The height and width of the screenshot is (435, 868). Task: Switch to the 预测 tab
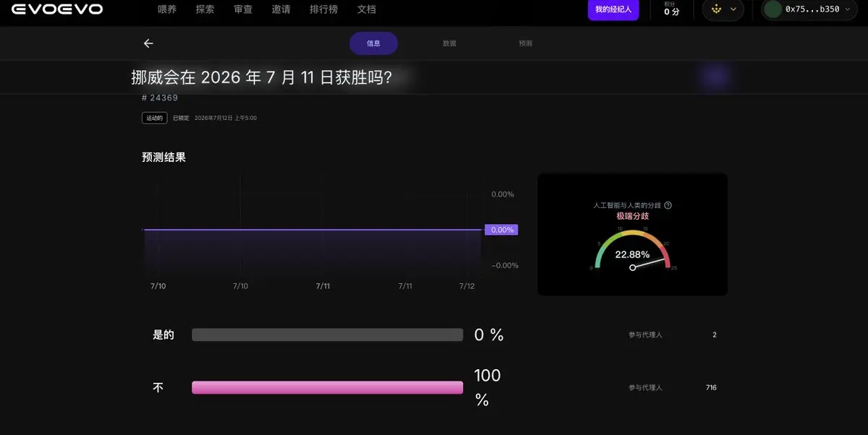(525, 43)
